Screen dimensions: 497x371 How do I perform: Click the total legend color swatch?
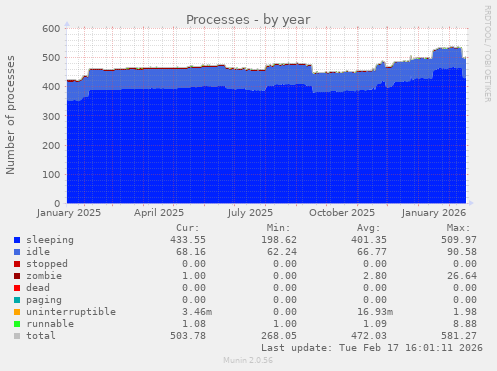point(17,336)
